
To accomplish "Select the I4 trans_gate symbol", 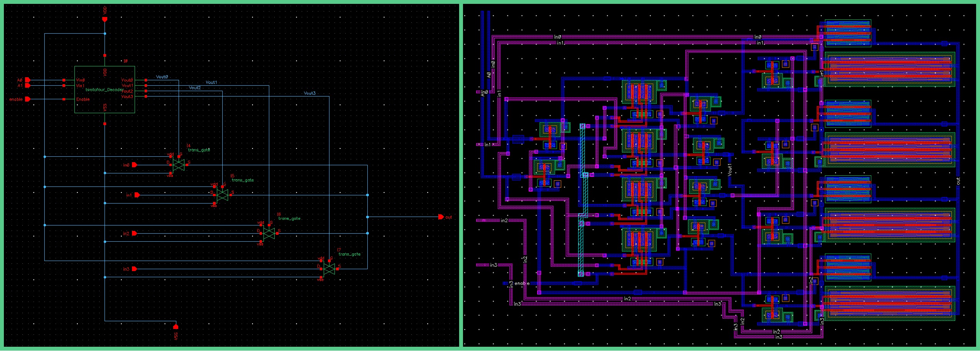I will pyautogui.click(x=178, y=165).
